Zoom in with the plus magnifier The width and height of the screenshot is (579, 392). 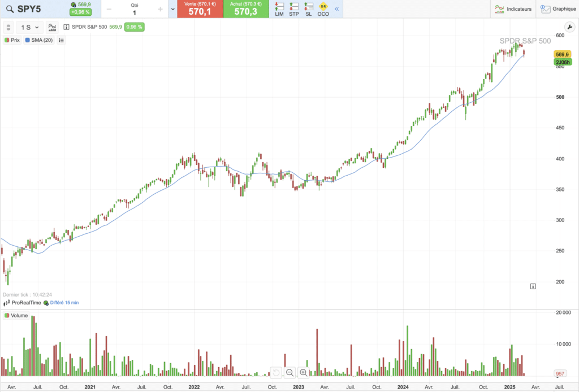[304, 372]
